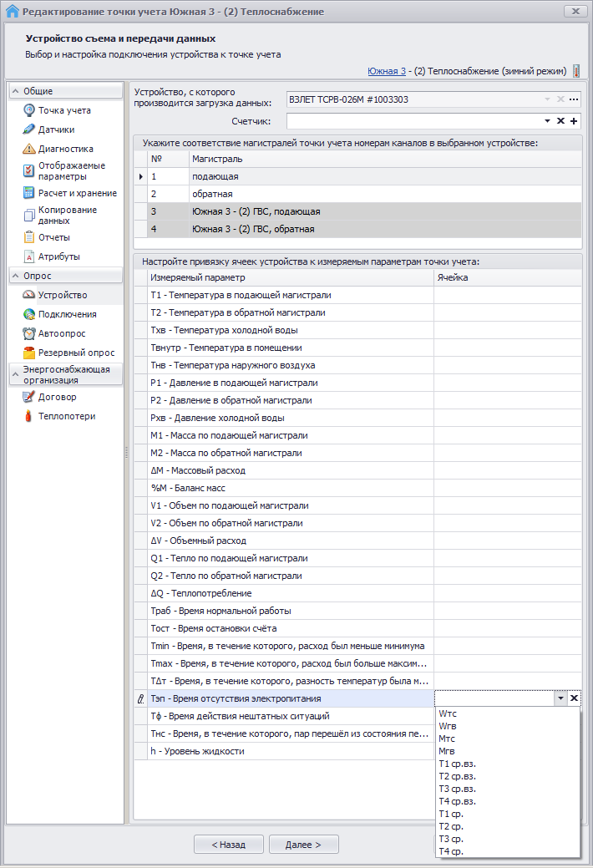593x868 pixels.
Task: Click the home icon in title bar
Action: click(x=12, y=11)
